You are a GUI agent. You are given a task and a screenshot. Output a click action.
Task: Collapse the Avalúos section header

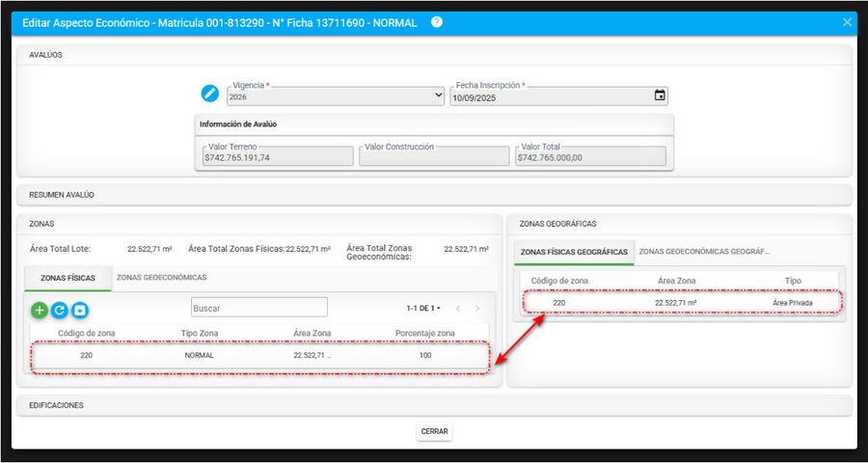(x=434, y=55)
